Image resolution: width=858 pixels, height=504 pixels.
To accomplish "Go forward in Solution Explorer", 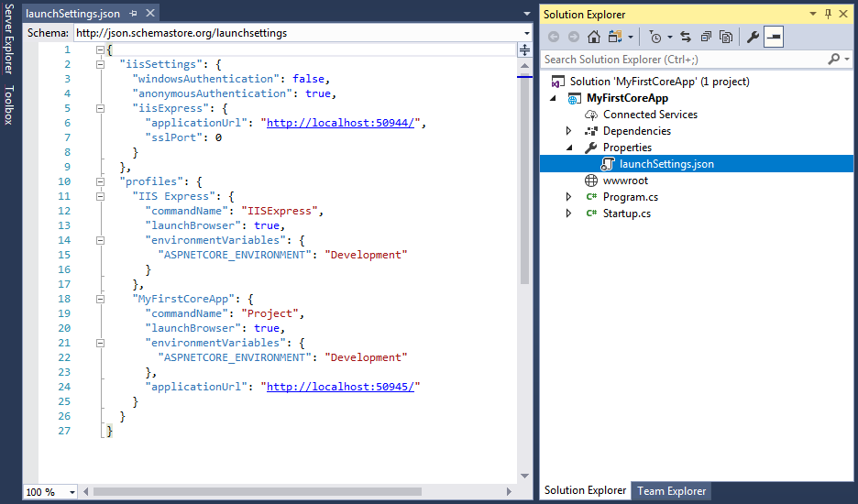I will [574, 37].
